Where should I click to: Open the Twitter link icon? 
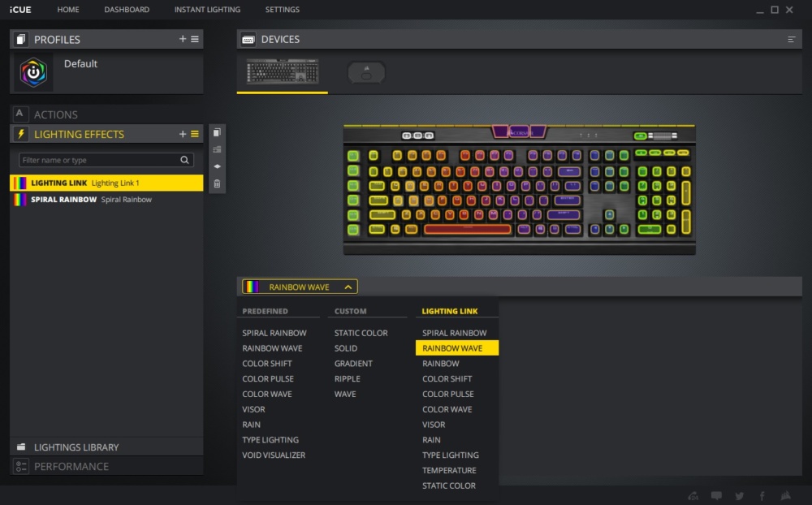tap(740, 496)
